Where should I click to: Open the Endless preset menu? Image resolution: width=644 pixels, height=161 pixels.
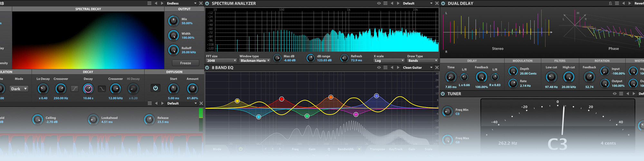coord(182,3)
